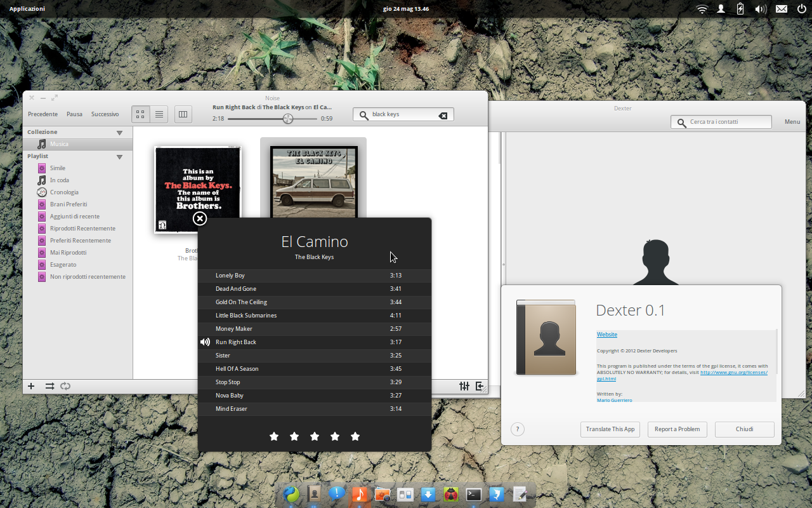
Task: Open the Wi-Fi network indicator
Action: (x=702, y=9)
